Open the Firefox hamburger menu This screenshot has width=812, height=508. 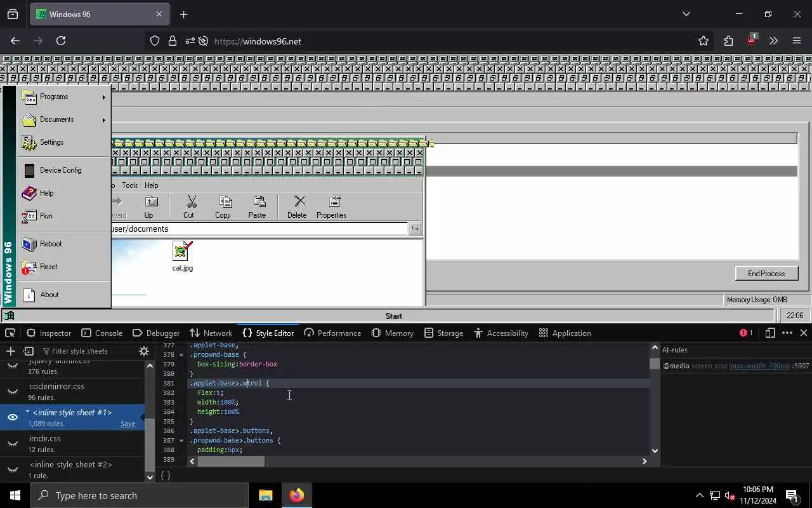[797, 41]
